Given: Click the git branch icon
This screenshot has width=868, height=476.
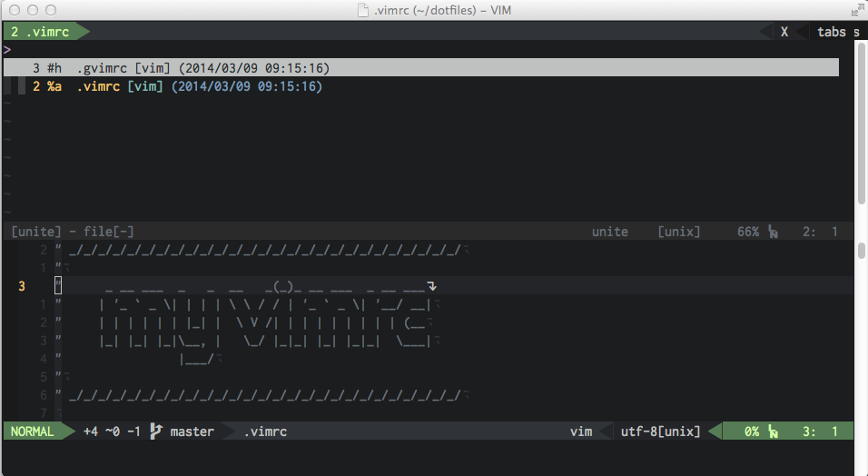Looking at the screenshot, I should pos(155,431).
